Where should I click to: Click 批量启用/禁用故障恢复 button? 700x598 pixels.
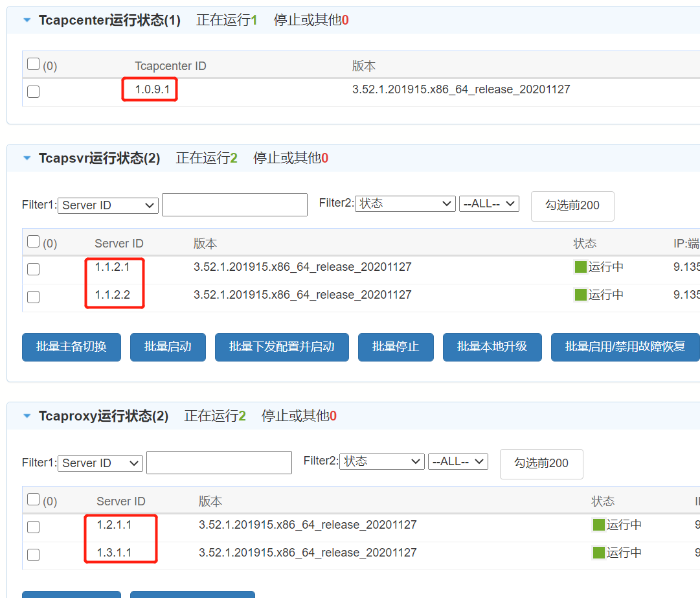626,347
